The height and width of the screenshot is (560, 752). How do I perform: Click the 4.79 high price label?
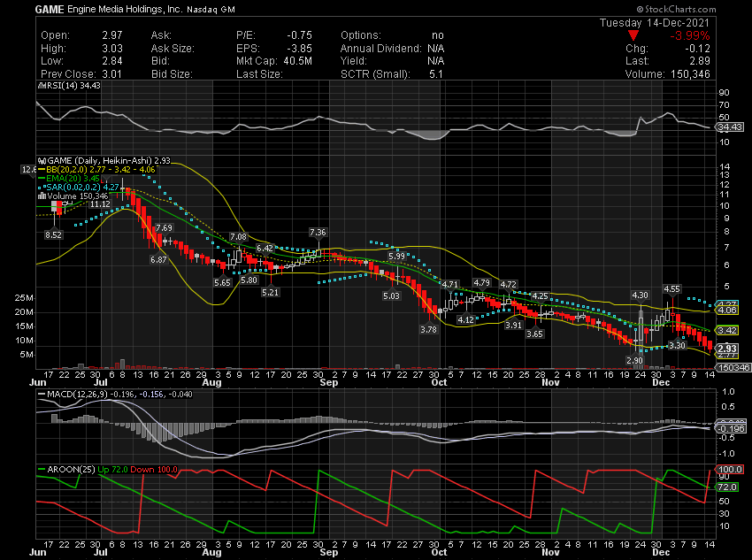tap(481, 283)
